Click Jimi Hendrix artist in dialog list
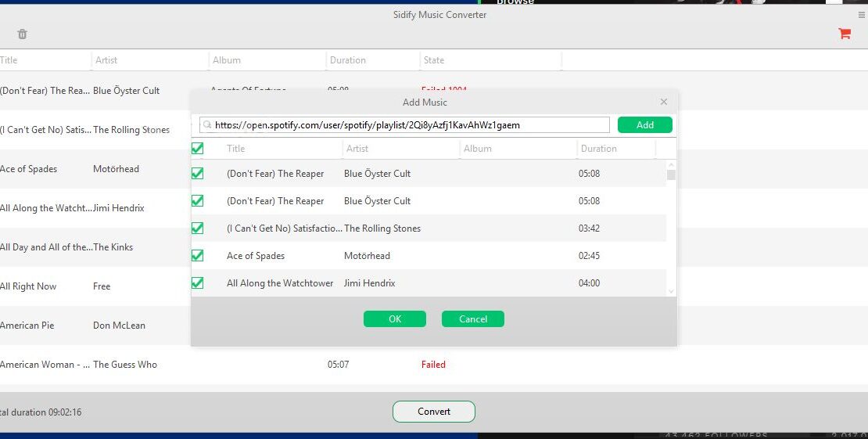Screen dimensions: 868x439 click(370, 282)
